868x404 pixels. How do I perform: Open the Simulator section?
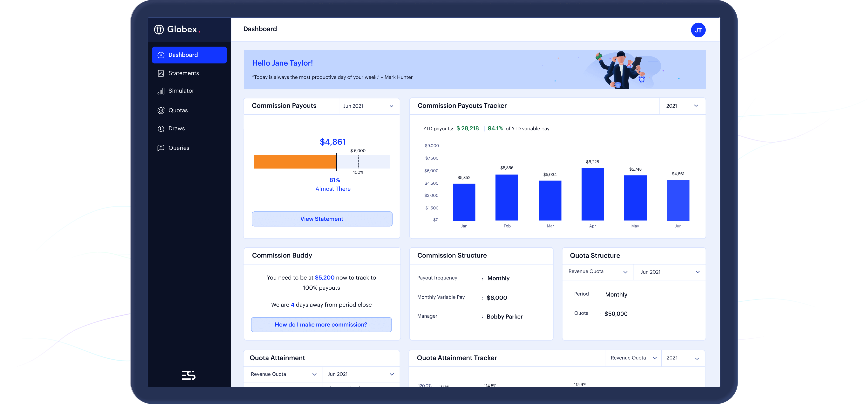189,91
